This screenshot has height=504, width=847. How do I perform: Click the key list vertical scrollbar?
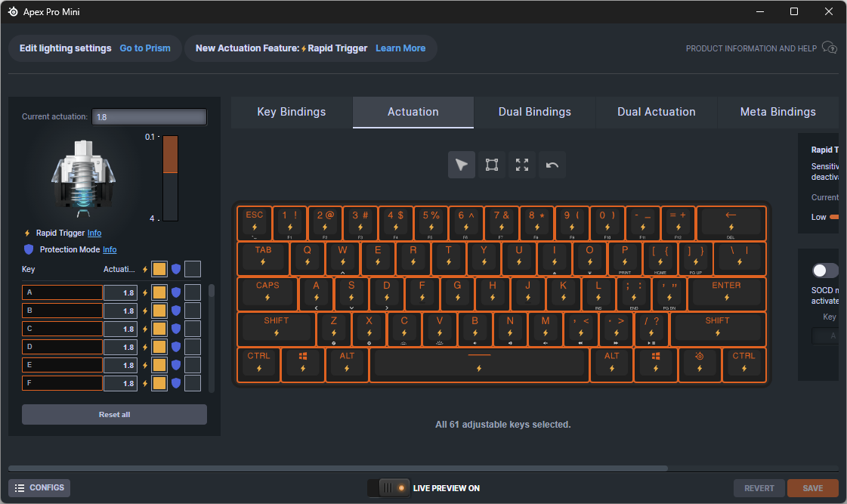[212, 291]
